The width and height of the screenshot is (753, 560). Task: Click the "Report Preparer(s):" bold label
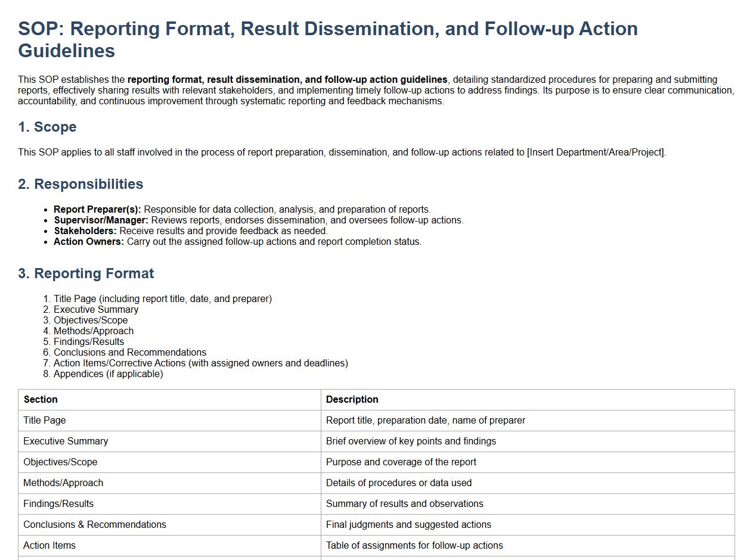(x=97, y=210)
